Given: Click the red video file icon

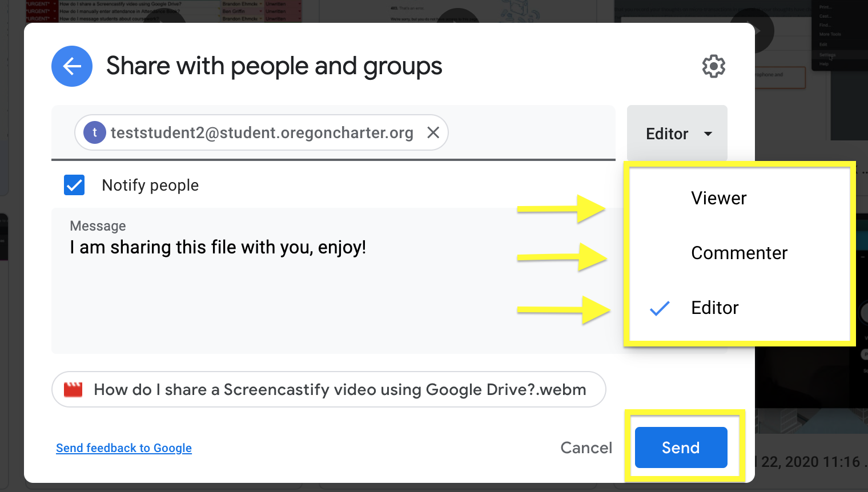Looking at the screenshot, I should pyautogui.click(x=73, y=389).
